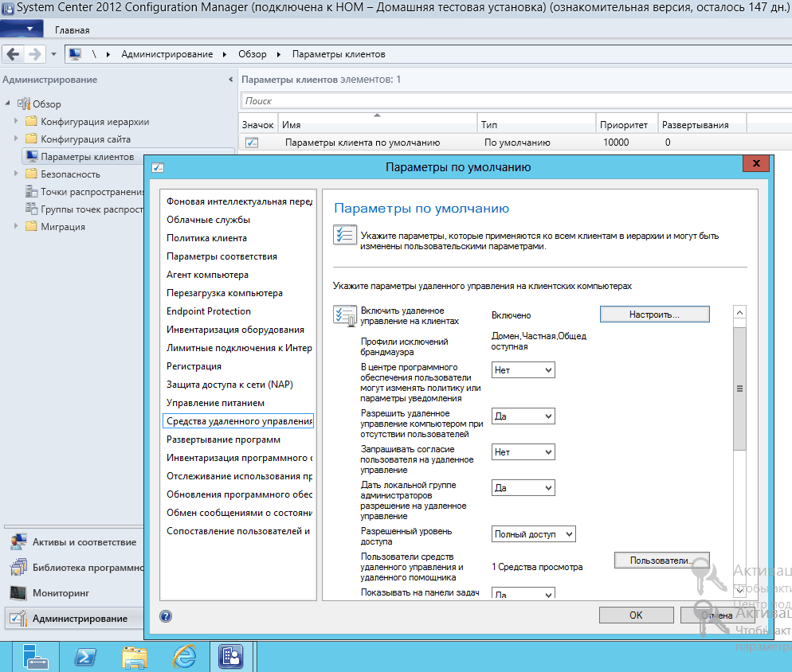Click the Безопасность folder icon
This screenshot has width=792, height=672.
click(x=31, y=174)
